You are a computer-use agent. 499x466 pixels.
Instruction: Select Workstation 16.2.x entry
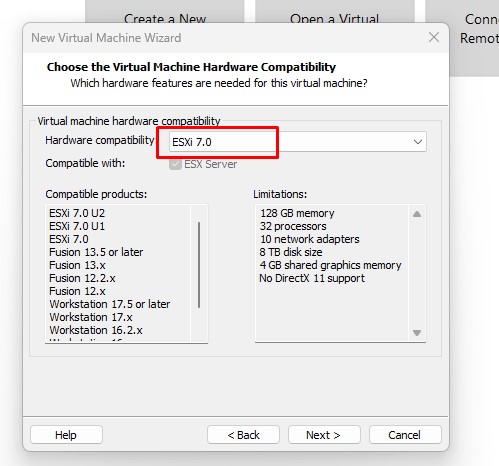tap(96, 330)
